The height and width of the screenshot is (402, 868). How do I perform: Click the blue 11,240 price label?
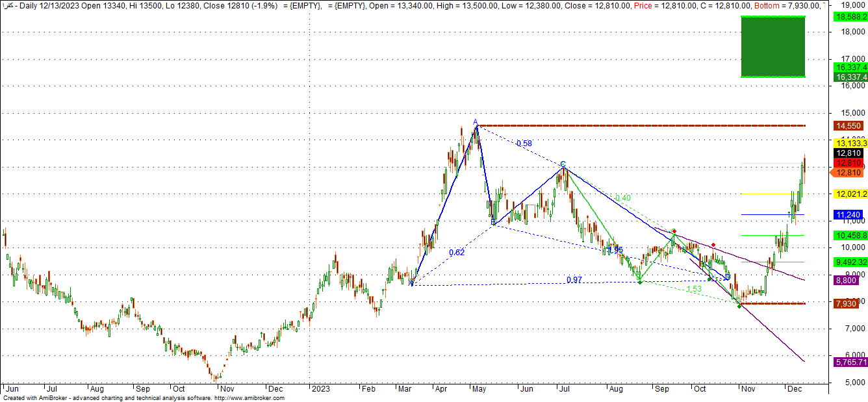tap(847, 214)
